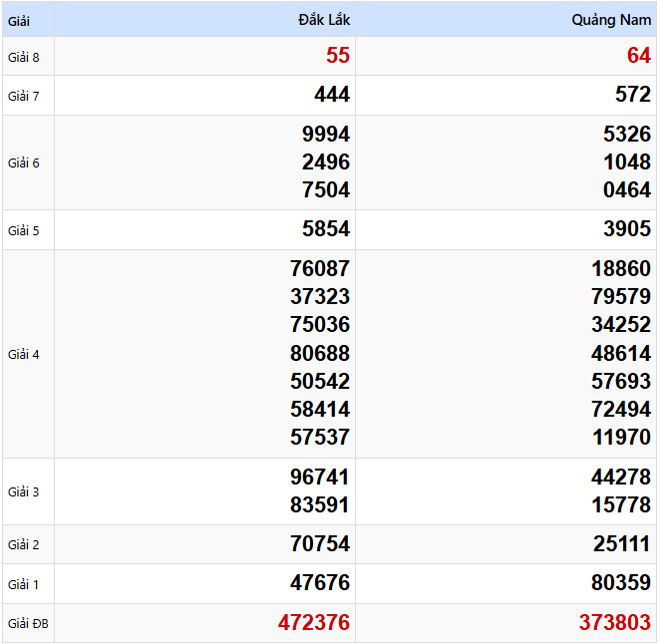Image resolution: width=660 pixels, height=644 pixels.
Task: Select the Giải header cell
Action: point(20,20)
